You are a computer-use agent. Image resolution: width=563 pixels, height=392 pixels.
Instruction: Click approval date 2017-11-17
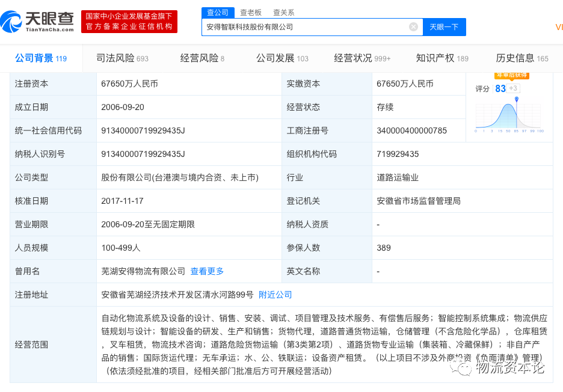(x=122, y=201)
